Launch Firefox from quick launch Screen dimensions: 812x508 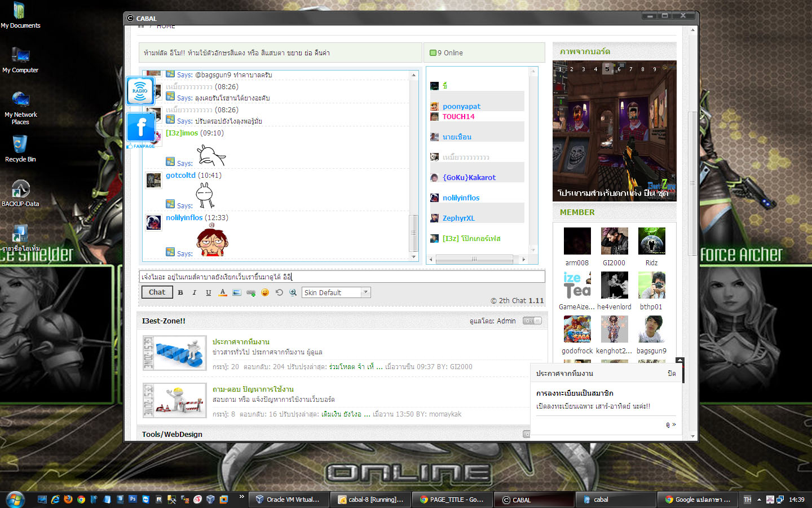[x=68, y=500]
